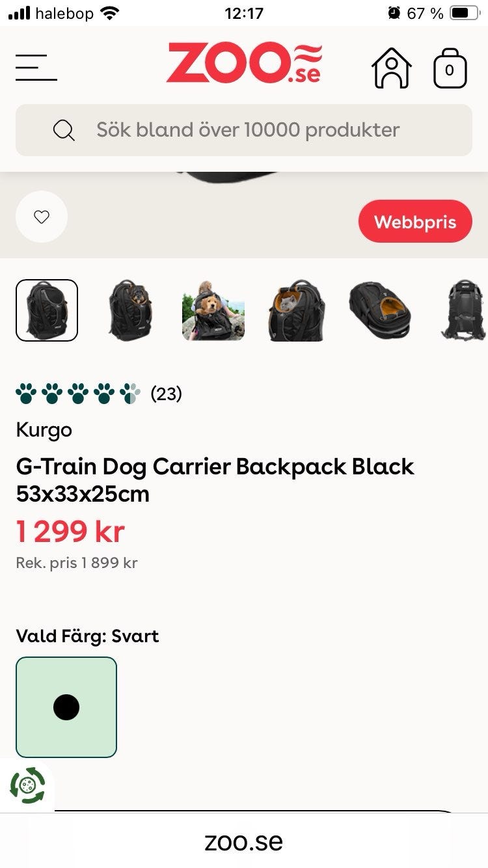The height and width of the screenshot is (868, 488).
Task: View golden retriever outdoor photo thumbnail
Action: [x=213, y=310]
